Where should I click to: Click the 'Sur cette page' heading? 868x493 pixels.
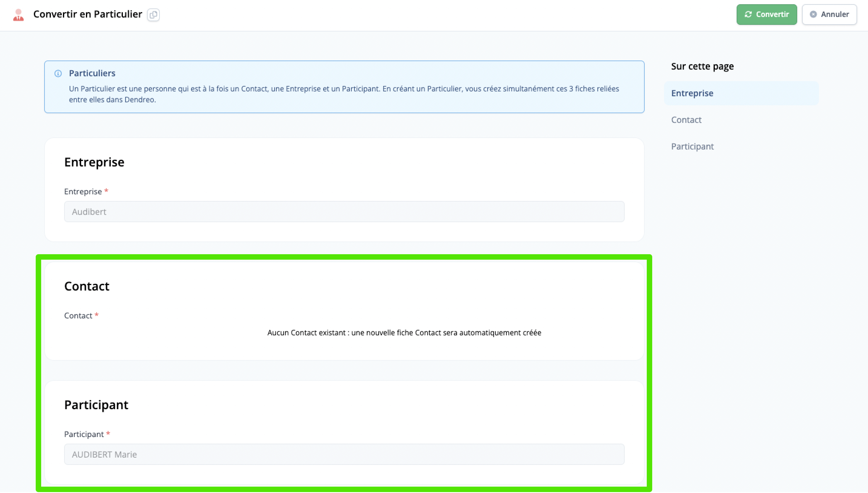click(x=702, y=66)
